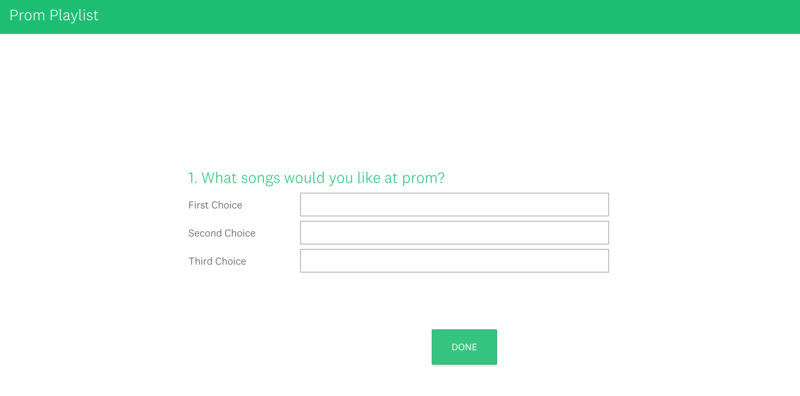
Task: Select the survey title in the top banner
Action: (x=54, y=15)
